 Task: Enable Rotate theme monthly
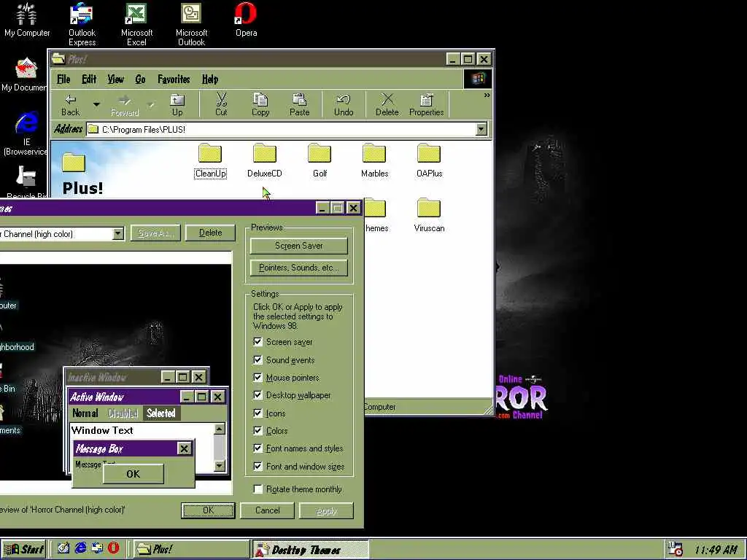click(x=258, y=489)
